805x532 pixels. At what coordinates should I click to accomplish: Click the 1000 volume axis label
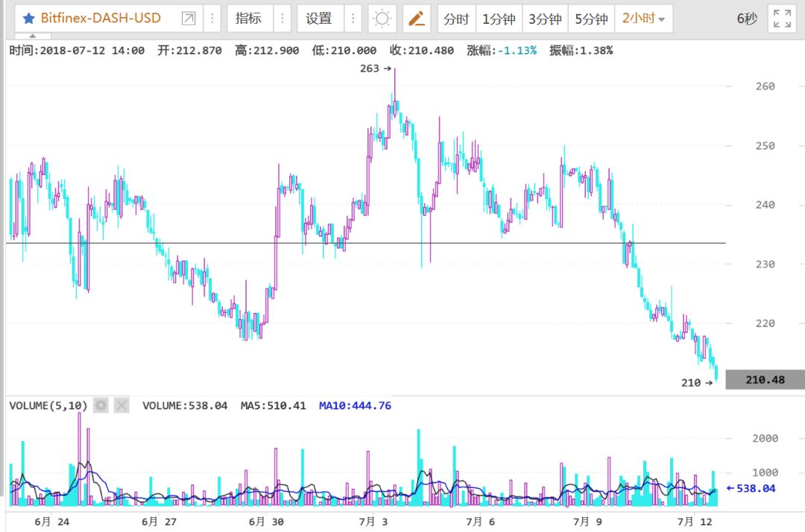[765, 472]
